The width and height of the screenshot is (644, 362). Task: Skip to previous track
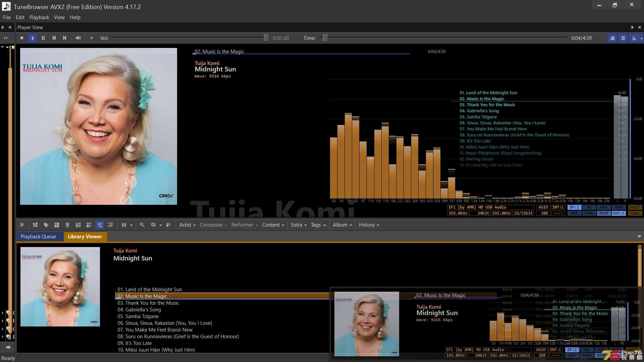54,38
